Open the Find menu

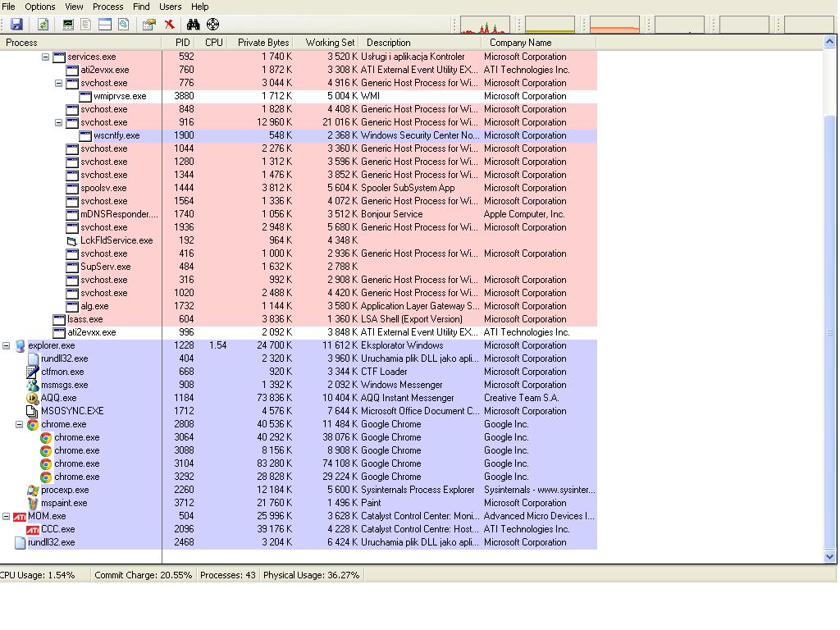point(141,7)
